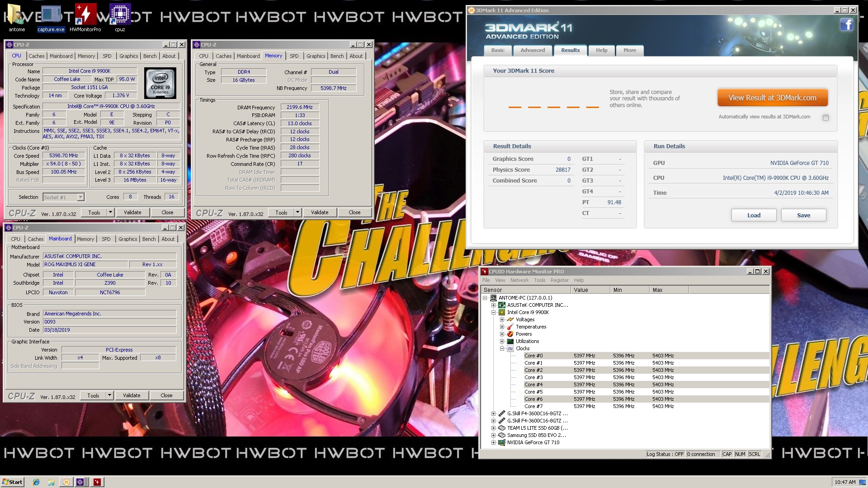868x488 pixels.
Task: Toggle automatically view results at 3DMark.com checkbox
Action: click(x=826, y=117)
